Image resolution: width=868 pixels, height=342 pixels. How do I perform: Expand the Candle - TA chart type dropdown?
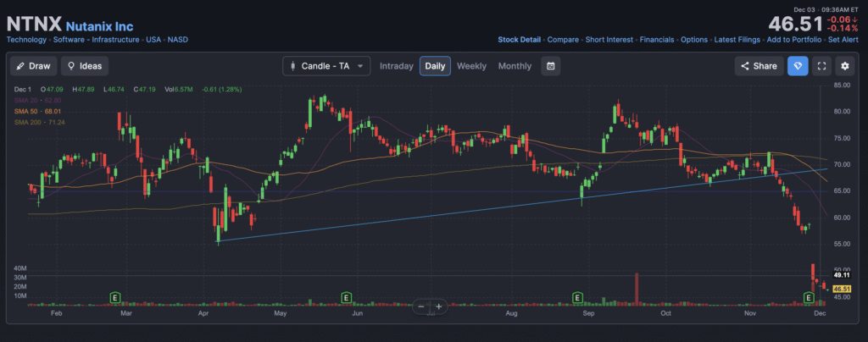pos(326,66)
